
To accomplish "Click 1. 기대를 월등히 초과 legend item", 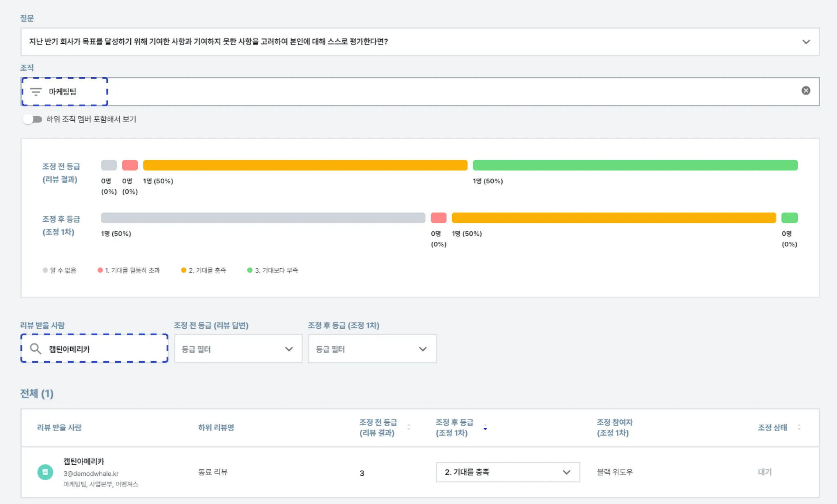I will click(129, 270).
